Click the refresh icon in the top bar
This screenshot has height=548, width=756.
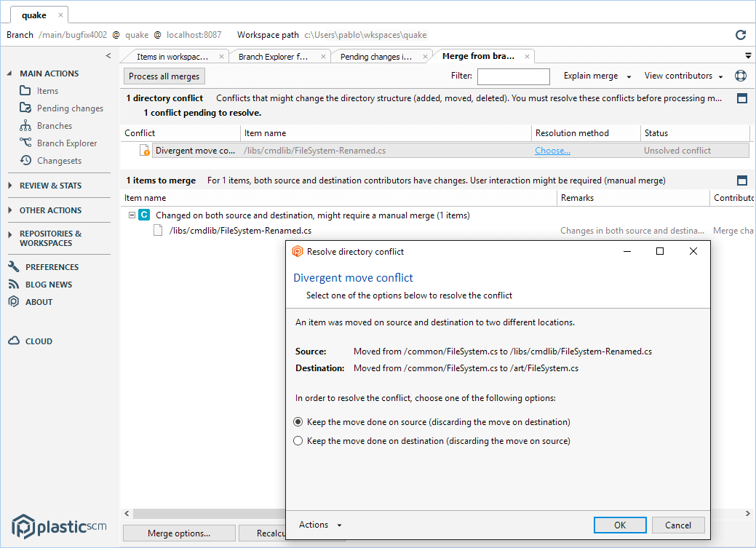coord(741,35)
